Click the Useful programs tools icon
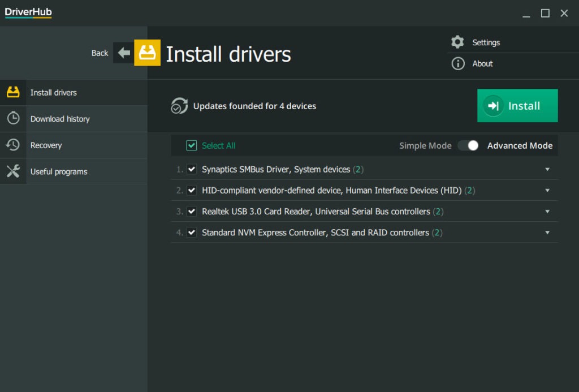Screen dimensions: 579x392 pyautogui.click(x=14, y=171)
